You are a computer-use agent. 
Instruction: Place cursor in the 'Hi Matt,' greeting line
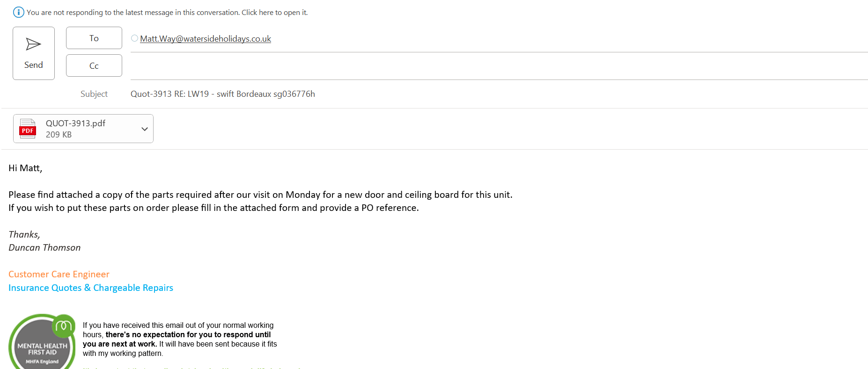click(25, 168)
